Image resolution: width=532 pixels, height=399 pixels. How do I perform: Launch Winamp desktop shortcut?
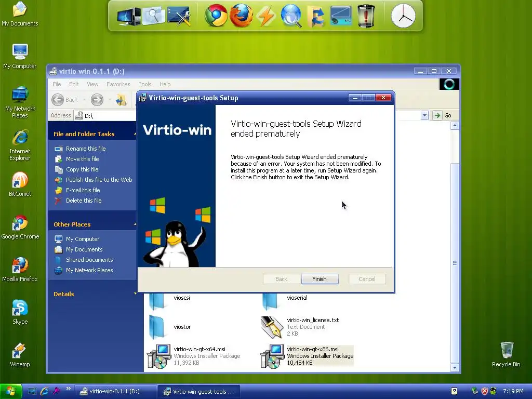(20, 354)
